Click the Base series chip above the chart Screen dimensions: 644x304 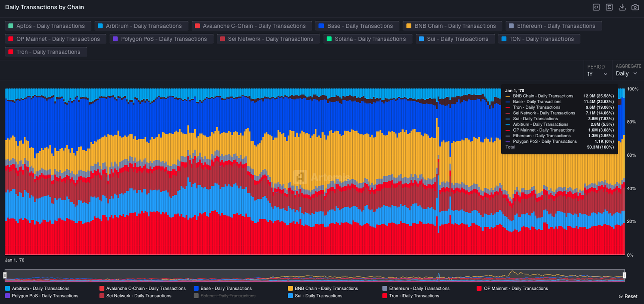click(357, 26)
